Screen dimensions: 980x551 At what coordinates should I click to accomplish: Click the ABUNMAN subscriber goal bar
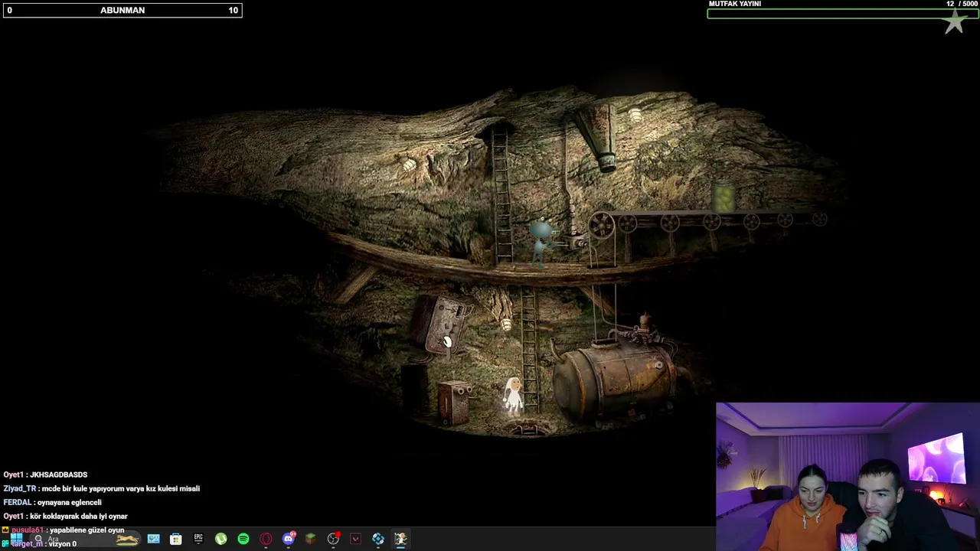[122, 10]
